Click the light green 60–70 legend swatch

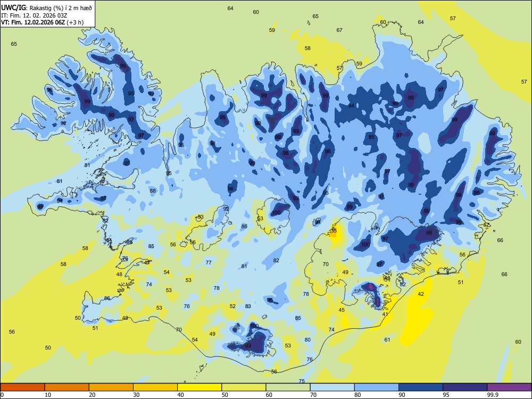[288, 387]
